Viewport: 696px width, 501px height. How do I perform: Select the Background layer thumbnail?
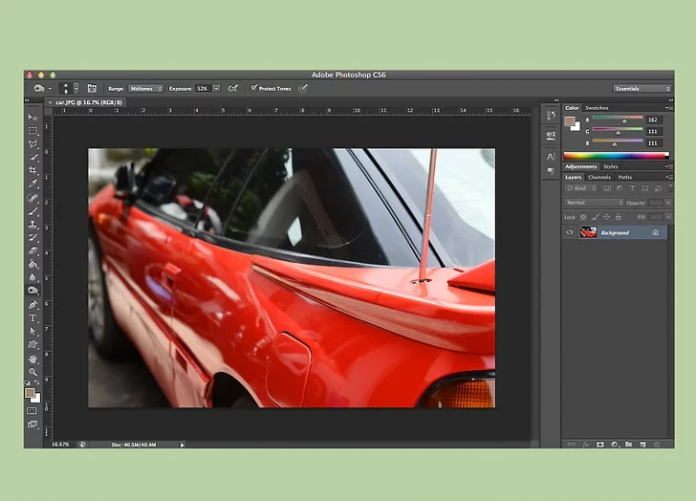(x=588, y=232)
